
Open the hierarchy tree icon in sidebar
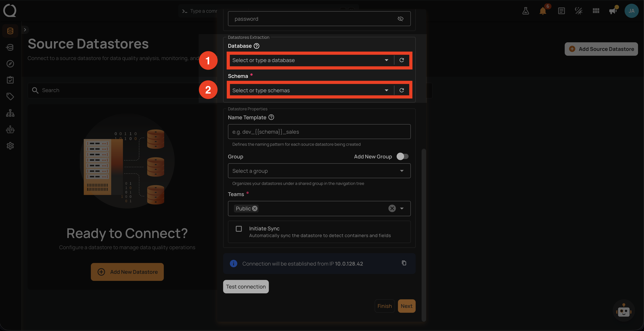pyautogui.click(x=10, y=113)
